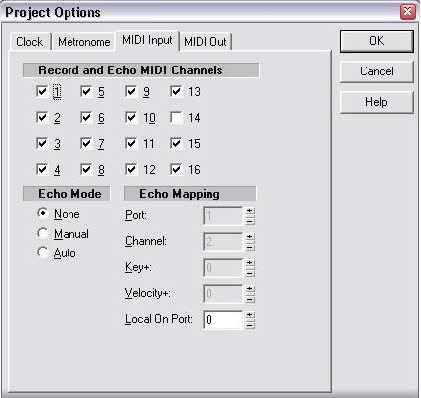
Task: Toggle MIDI channel 8 checkbox
Action: coord(86,169)
